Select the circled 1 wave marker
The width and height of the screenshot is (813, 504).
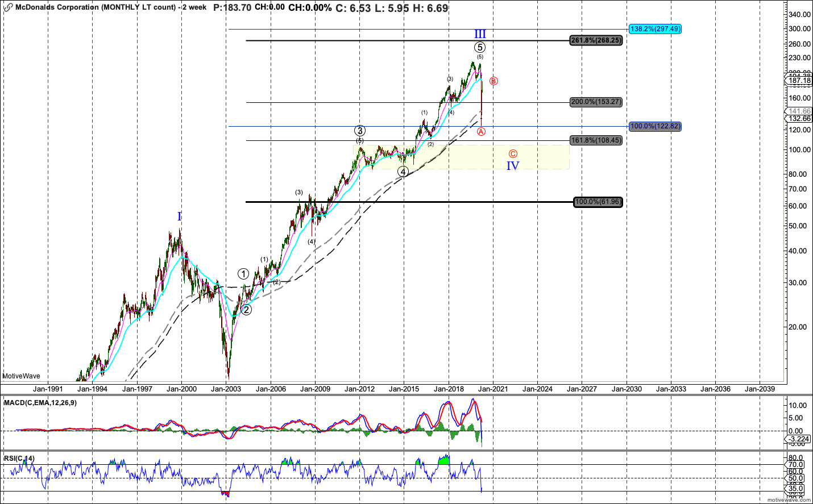click(243, 274)
